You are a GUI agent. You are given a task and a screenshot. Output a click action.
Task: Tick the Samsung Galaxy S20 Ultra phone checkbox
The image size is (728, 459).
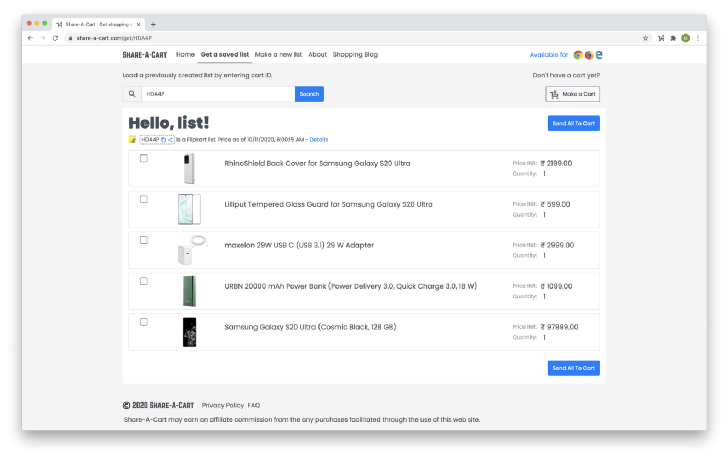(143, 322)
